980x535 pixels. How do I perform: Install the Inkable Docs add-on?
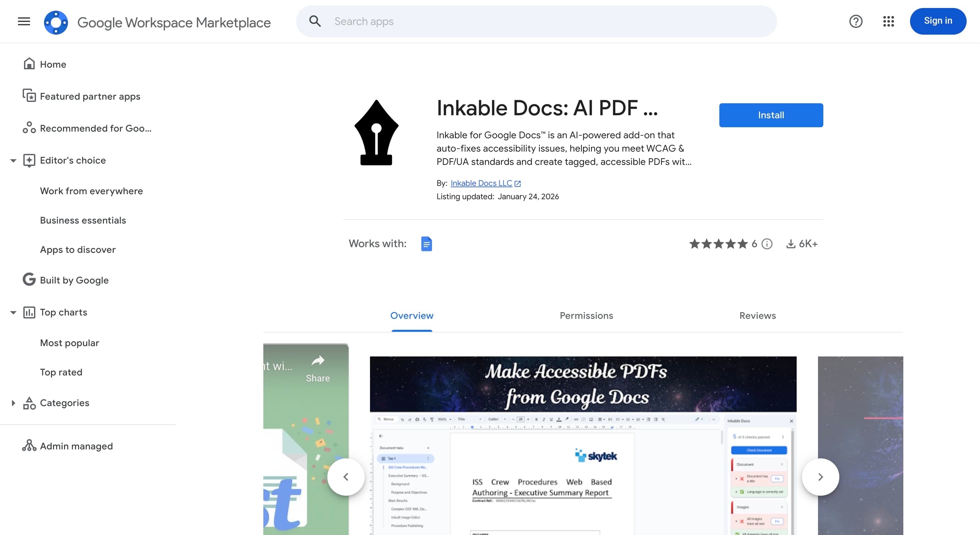pos(771,115)
